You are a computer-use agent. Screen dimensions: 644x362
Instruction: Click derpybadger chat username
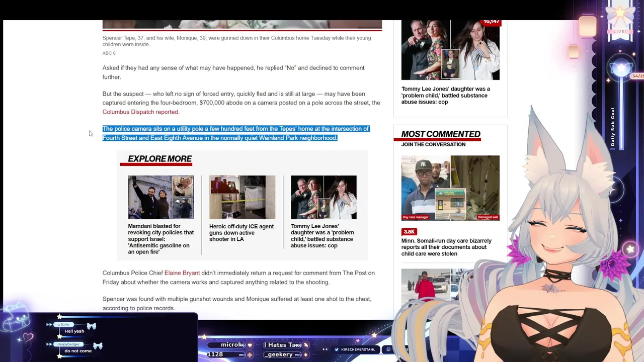tap(68, 344)
